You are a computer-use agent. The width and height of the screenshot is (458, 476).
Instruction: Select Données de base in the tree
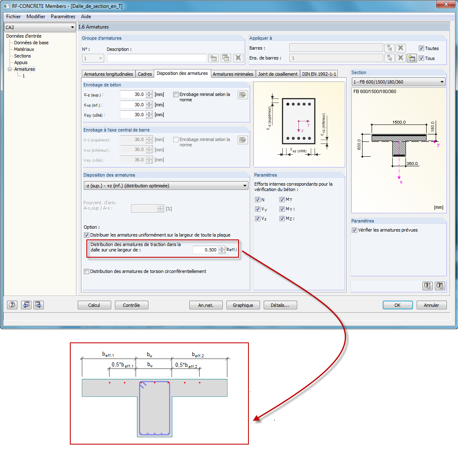[x=31, y=43]
